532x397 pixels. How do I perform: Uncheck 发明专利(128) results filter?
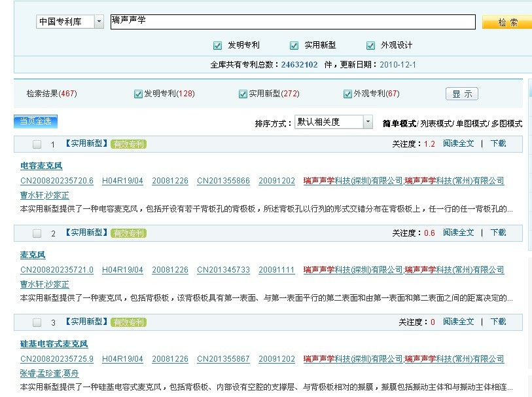click(138, 94)
